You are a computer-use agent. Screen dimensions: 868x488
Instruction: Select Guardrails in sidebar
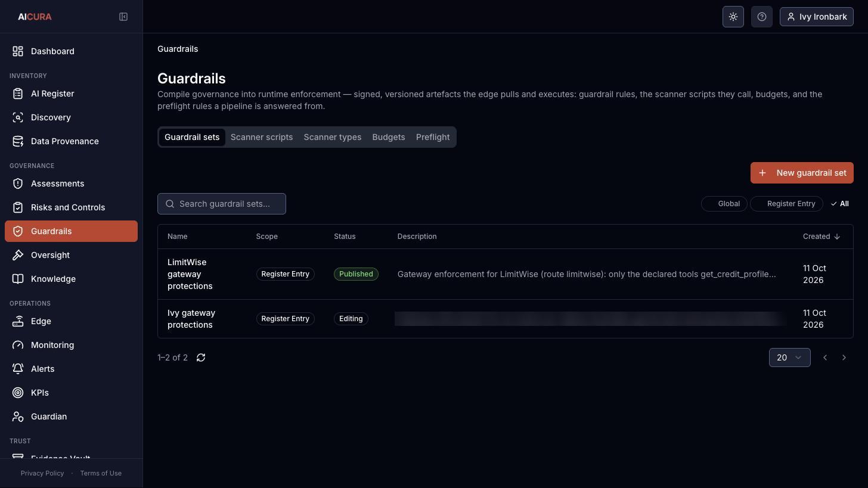pyautogui.click(x=71, y=231)
